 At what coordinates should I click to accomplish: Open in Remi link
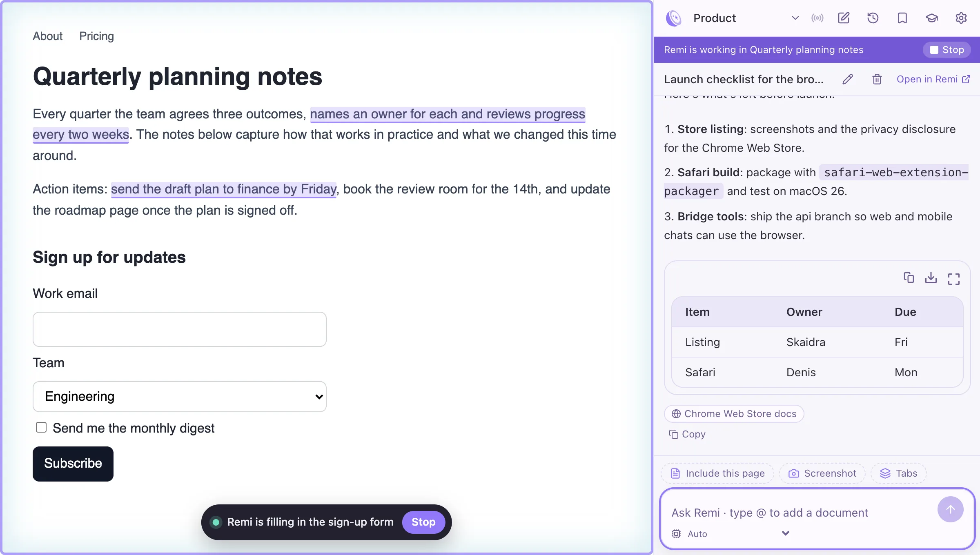click(x=933, y=79)
